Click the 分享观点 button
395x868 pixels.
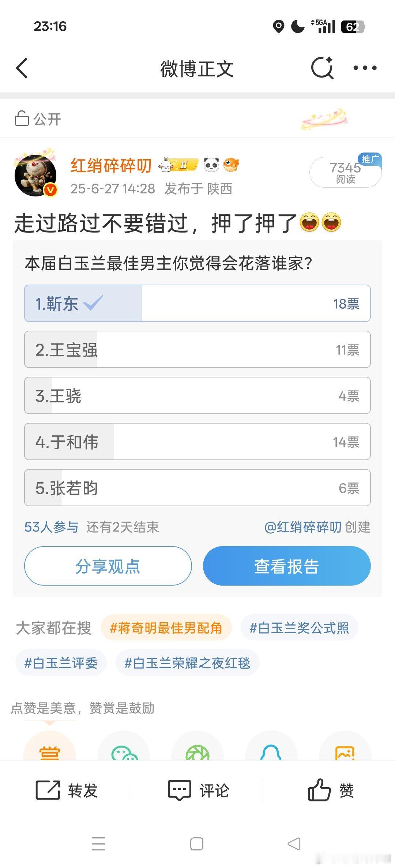tap(108, 566)
